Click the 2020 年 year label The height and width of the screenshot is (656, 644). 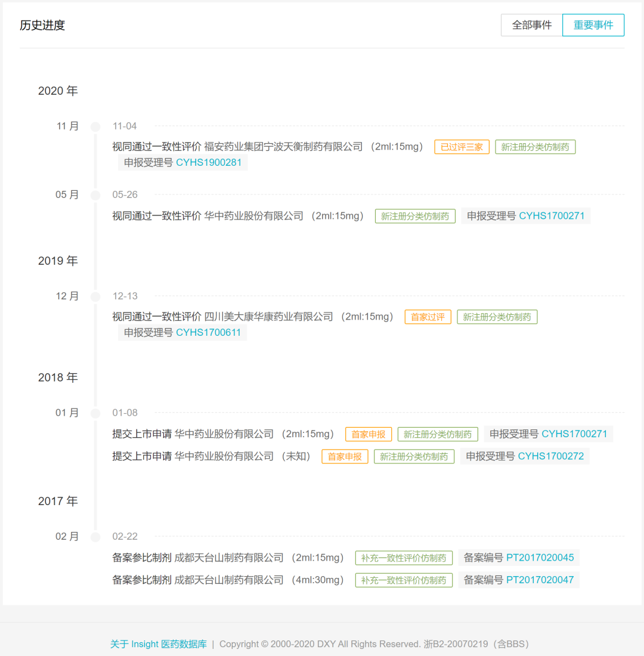(x=58, y=91)
